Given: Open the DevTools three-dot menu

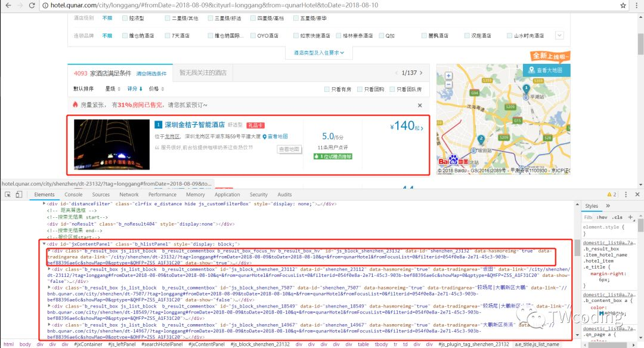Looking at the screenshot, I should pyautogui.click(x=626, y=195).
